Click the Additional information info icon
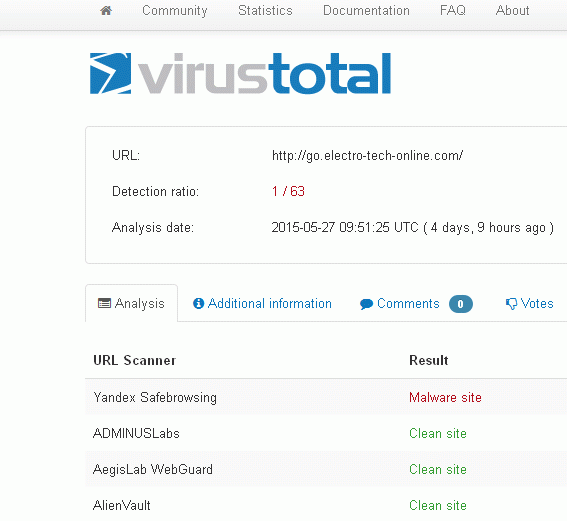567x521 pixels. click(x=199, y=303)
